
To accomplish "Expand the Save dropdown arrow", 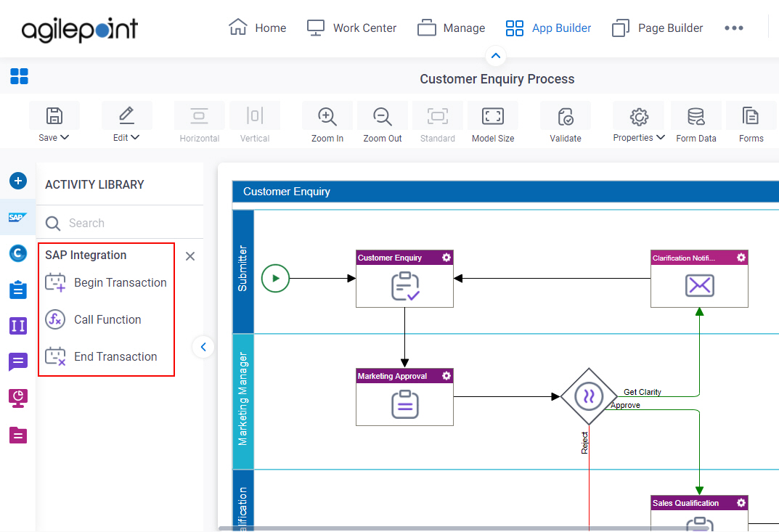I will (x=65, y=137).
